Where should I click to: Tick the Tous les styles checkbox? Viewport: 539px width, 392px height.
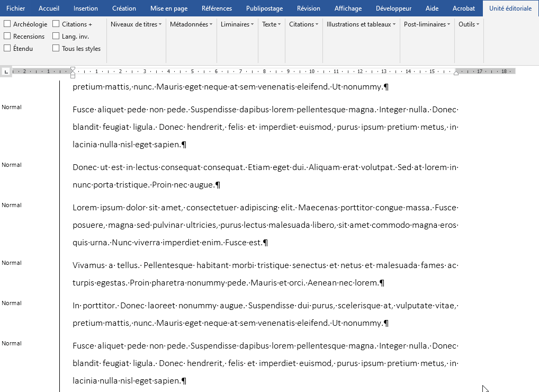coord(56,48)
